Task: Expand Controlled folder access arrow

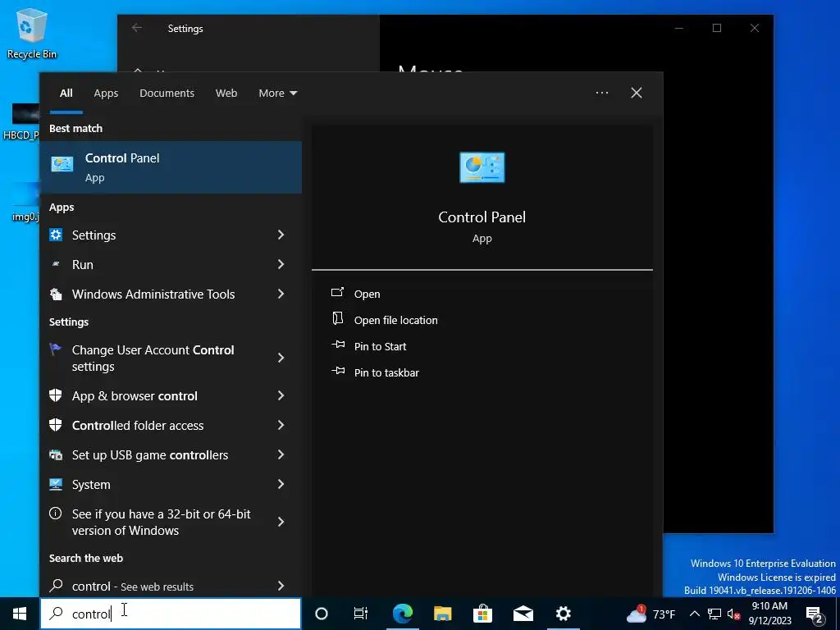Action: tap(281, 425)
